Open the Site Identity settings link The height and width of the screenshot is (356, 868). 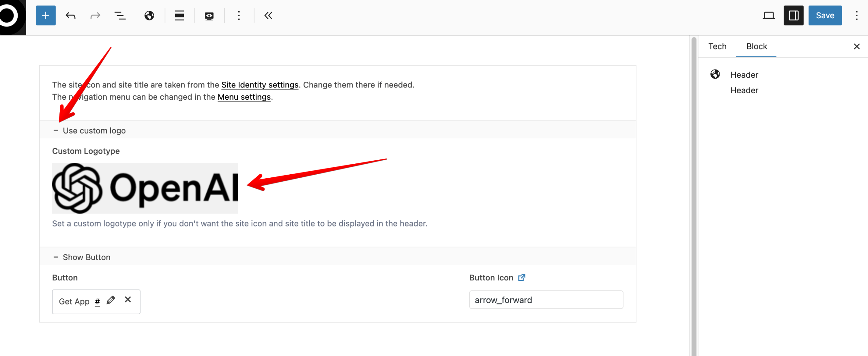coord(260,85)
